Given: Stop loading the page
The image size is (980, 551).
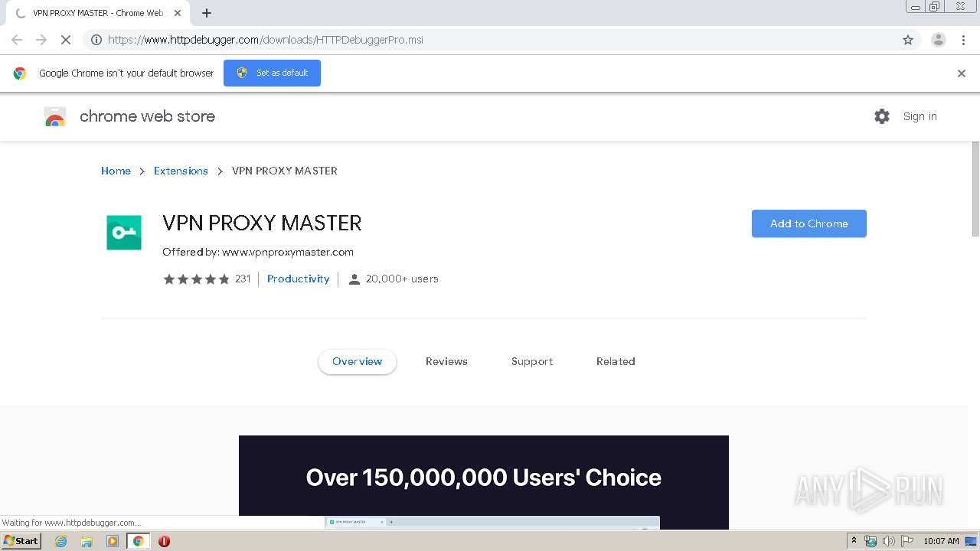Looking at the screenshot, I should 66,40.
